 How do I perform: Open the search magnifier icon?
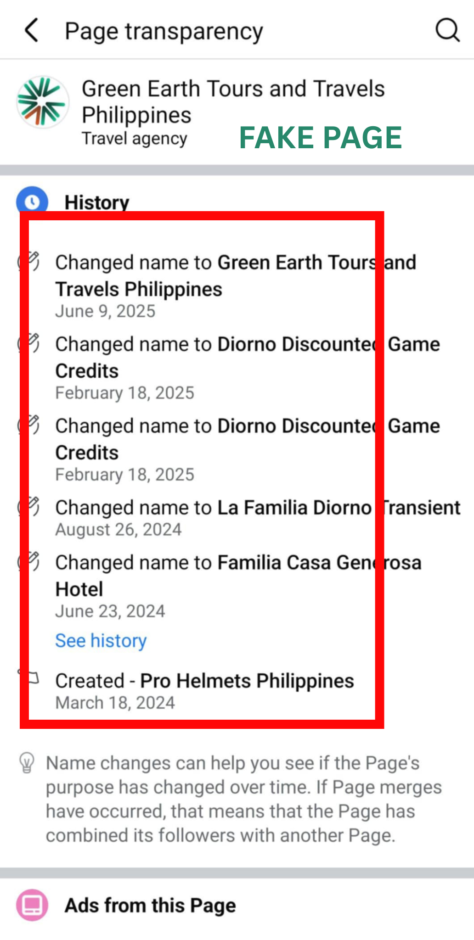pyautogui.click(x=448, y=30)
